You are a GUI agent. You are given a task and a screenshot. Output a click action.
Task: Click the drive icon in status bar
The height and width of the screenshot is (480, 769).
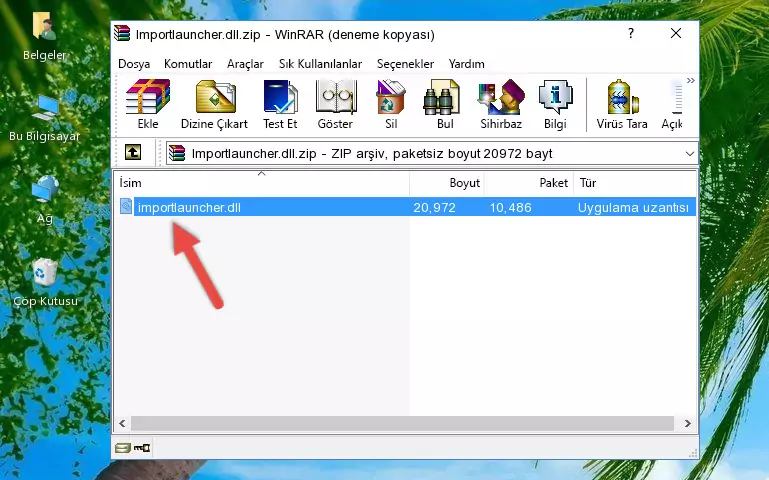point(122,448)
